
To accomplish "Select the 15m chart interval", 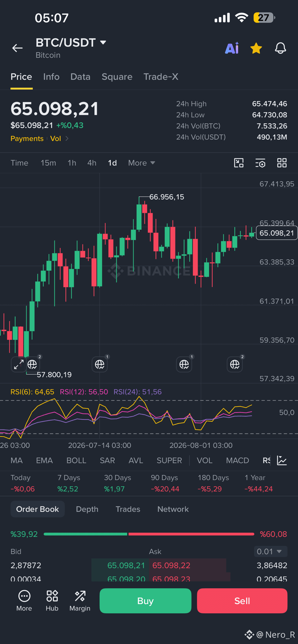I will (x=48, y=163).
